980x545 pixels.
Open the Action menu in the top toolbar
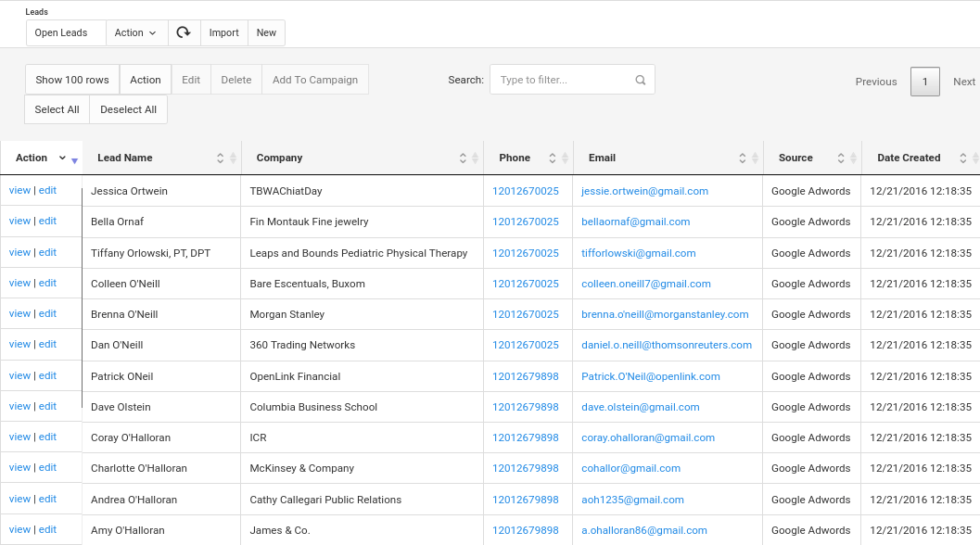click(x=135, y=32)
